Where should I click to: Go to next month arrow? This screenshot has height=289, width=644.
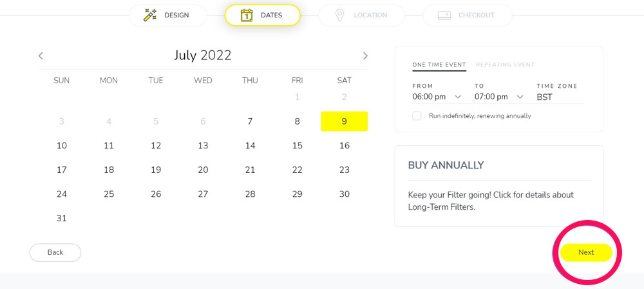click(x=365, y=55)
